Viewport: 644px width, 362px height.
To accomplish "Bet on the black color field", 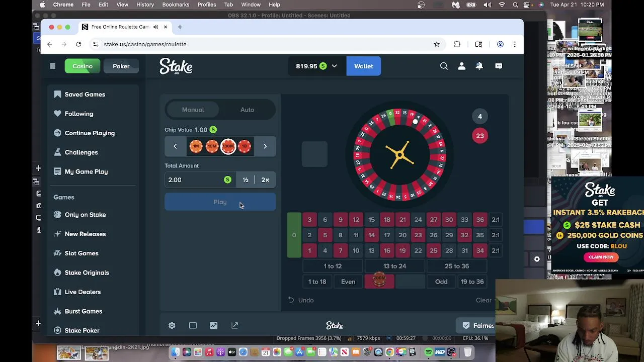I will pyautogui.click(x=410, y=282).
